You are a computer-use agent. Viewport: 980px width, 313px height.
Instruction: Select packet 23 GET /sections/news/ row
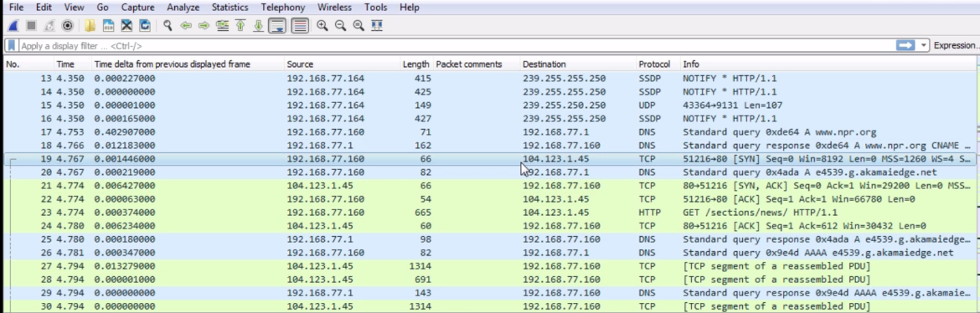point(489,213)
